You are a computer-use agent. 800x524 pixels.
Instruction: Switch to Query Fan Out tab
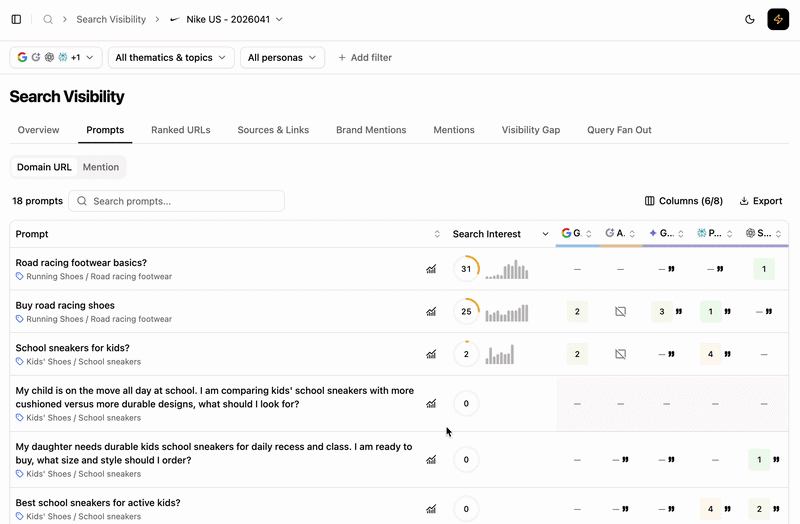[619, 130]
